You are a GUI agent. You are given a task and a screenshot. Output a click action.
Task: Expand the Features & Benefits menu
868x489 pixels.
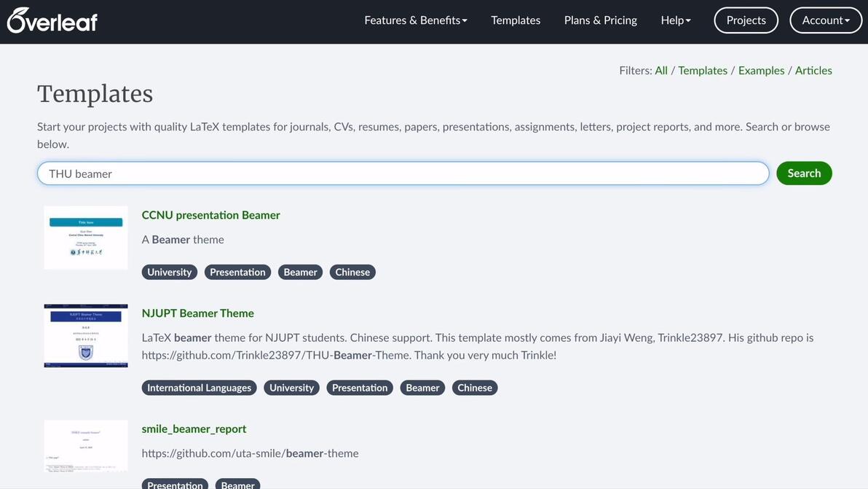(416, 20)
